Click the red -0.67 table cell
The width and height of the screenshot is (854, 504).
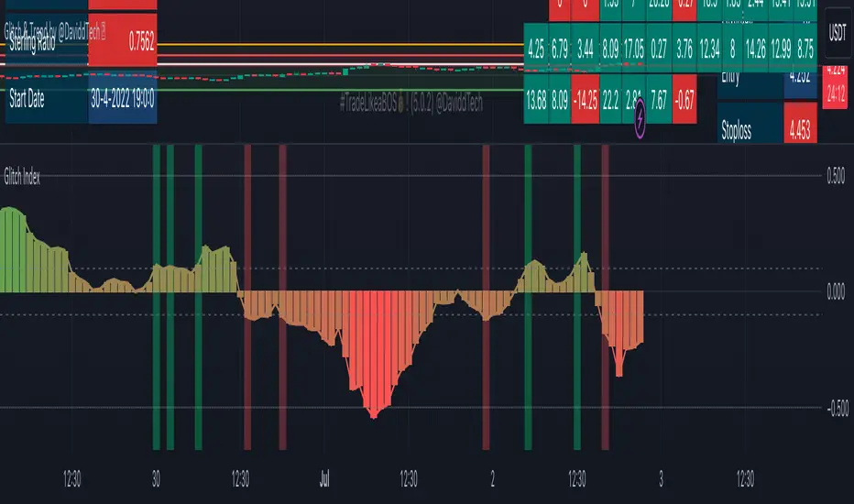684,100
